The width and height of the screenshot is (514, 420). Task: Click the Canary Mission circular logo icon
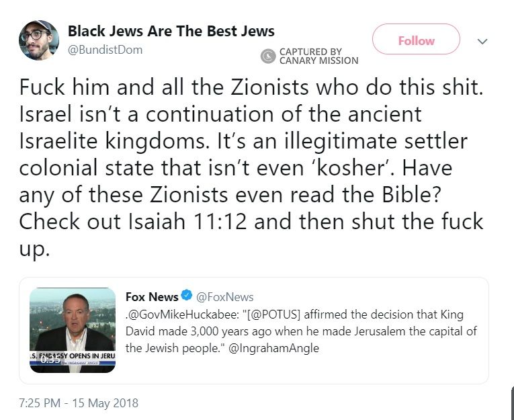tap(268, 56)
